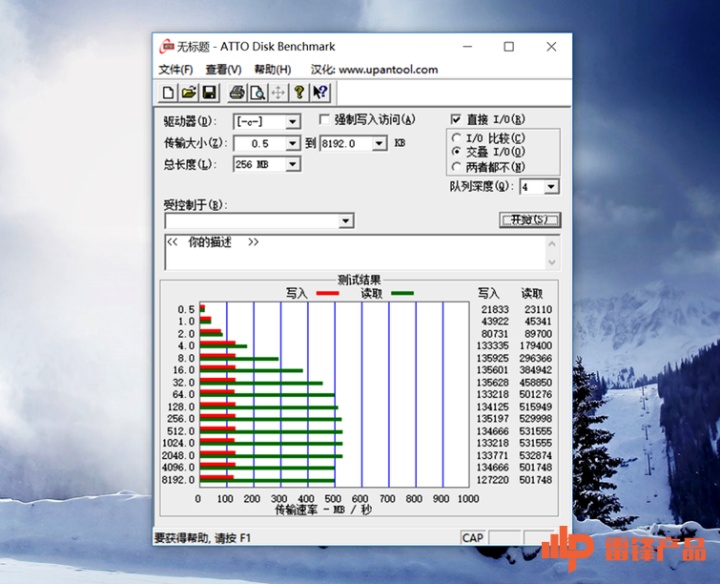Click the ATTO application icon in title bar
Viewport: 720px width, 584px height.
tap(167, 46)
